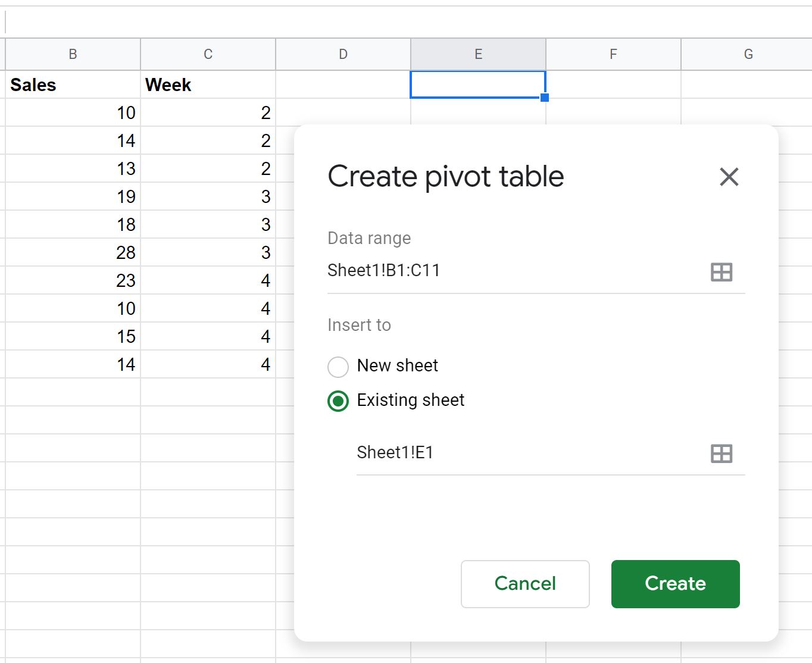The height and width of the screenshot is (663, 812).
Task: Click the Cancel button
Action: (x=525, y=584)
